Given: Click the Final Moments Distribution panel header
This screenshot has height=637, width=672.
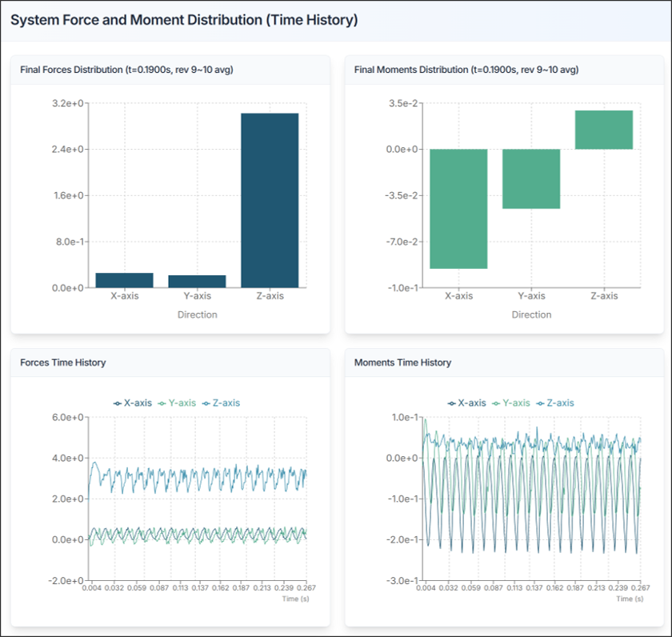Looking at the screenshot, I should coord(466,70).
